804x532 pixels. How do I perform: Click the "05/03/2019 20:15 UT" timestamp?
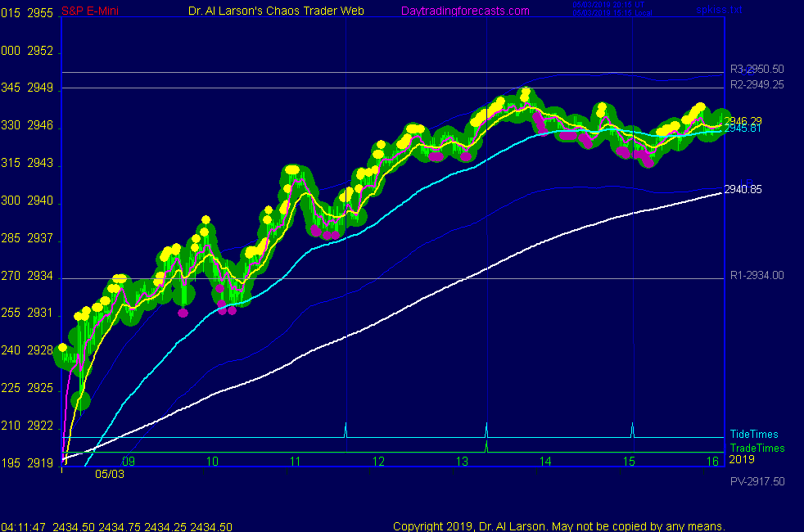tap(608, 5)
